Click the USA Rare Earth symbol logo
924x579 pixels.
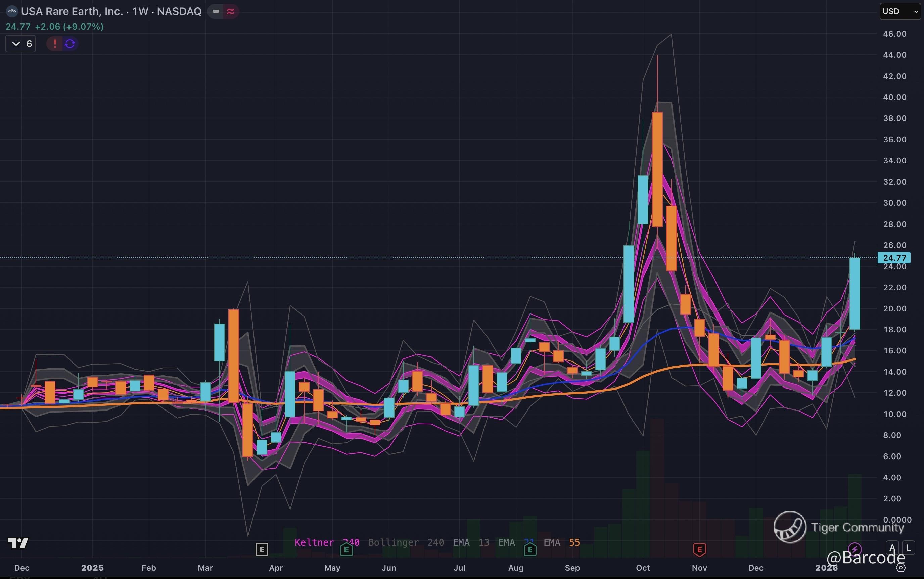12,11
